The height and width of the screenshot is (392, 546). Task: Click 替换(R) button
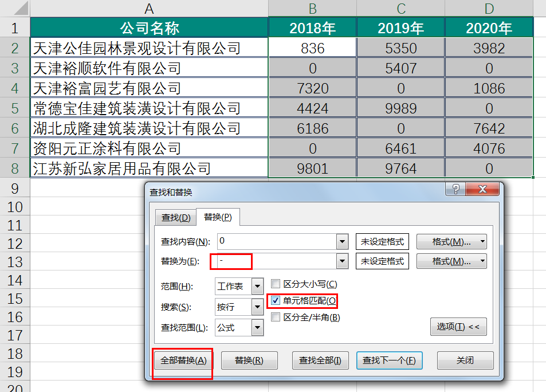[x=249, y=360]
